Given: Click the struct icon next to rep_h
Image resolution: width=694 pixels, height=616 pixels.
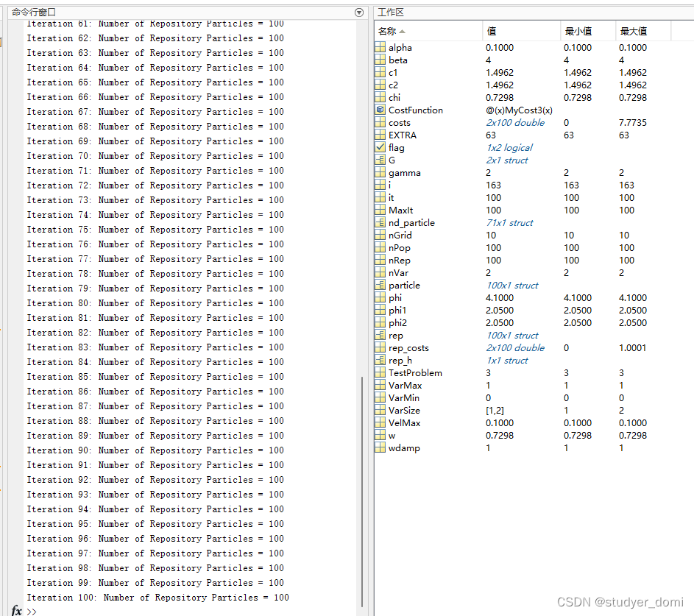Looking at the screenshot, I should (x=380, y=360).
